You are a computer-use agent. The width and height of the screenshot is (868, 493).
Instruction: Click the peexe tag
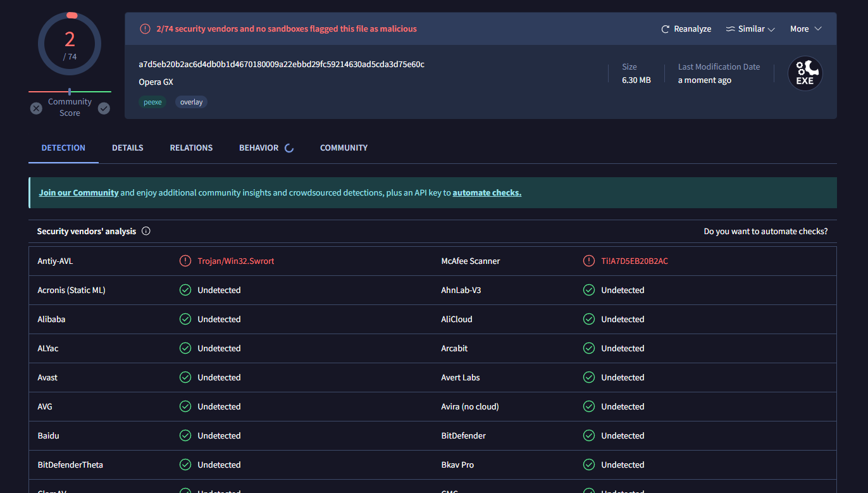(152, 102)
